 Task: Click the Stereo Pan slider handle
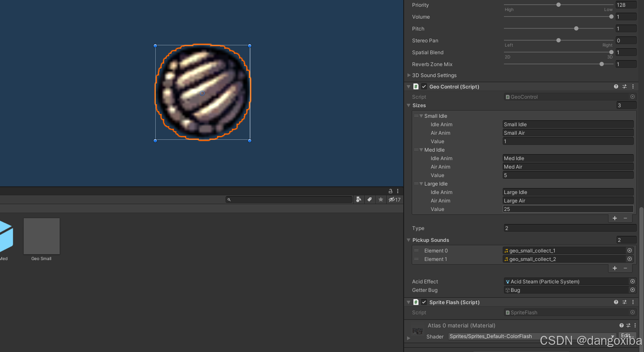click(x=559, y=40)
